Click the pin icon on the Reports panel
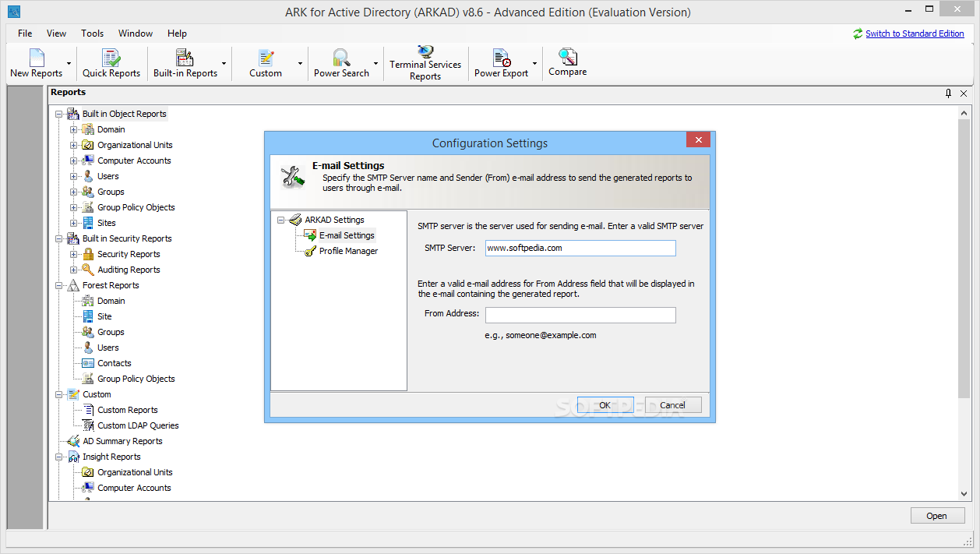Screen dimensions: 980x554 (948, 94)
